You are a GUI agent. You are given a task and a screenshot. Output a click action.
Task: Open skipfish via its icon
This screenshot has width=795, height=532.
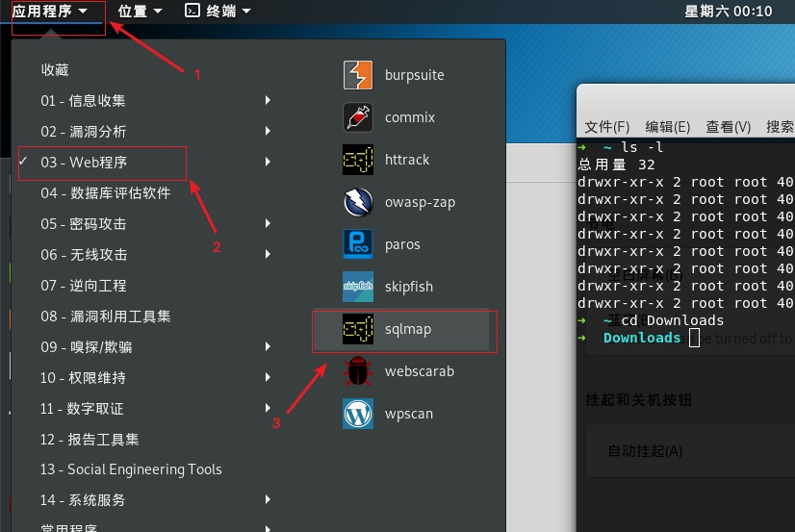[358, 287]
